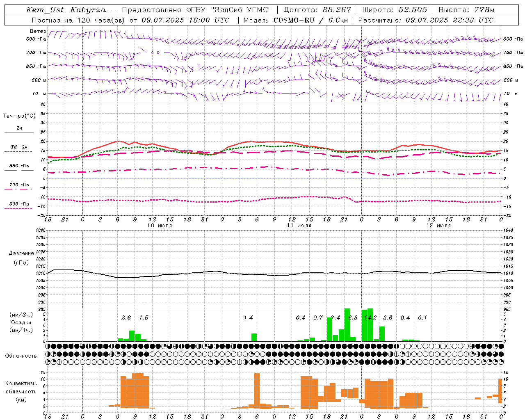Click the 10 июля date label

(x=160, y=226)
